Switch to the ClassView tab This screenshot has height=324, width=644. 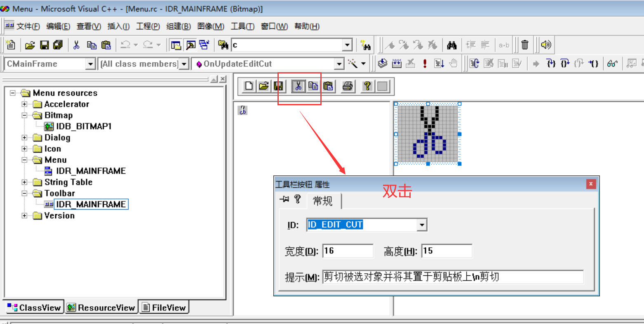tap(34, 307)
